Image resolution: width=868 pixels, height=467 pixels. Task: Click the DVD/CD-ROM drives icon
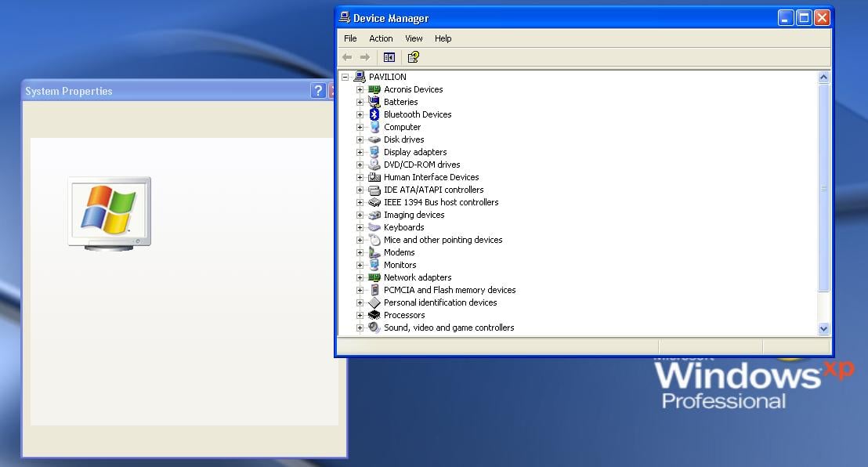point(374,165)
